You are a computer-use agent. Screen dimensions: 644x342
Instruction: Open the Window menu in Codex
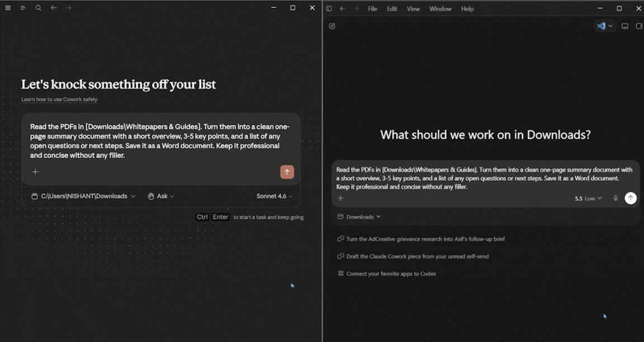(x=441, y=8)
